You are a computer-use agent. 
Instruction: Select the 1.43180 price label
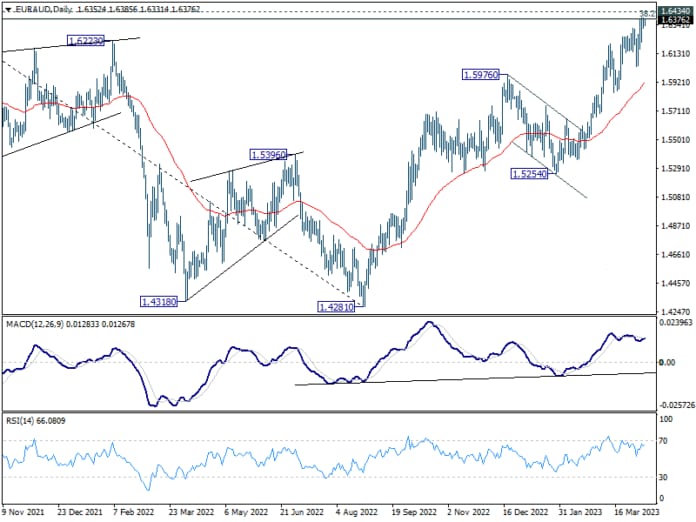pyautogui.click(x=159, y=302)
